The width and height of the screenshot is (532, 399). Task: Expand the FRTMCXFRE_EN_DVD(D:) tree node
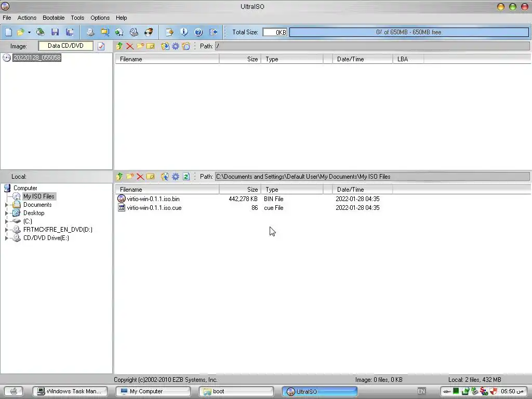[x=6, y=230]
